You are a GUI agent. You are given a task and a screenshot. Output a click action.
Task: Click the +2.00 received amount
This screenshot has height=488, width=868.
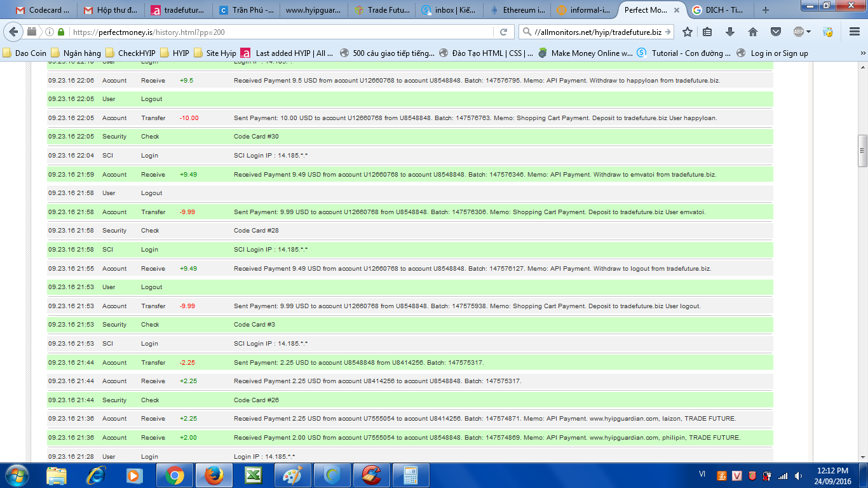[x=188, y=438]
